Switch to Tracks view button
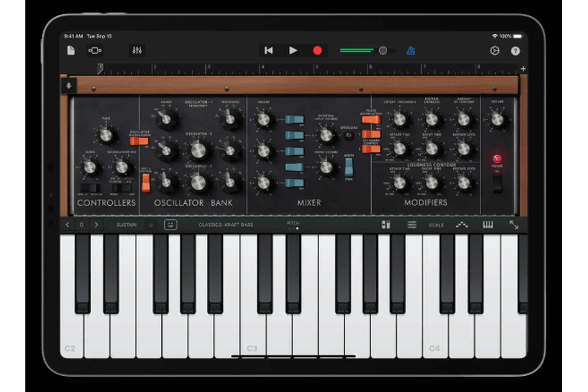588x392 pixels. click(x=95, y=51)
